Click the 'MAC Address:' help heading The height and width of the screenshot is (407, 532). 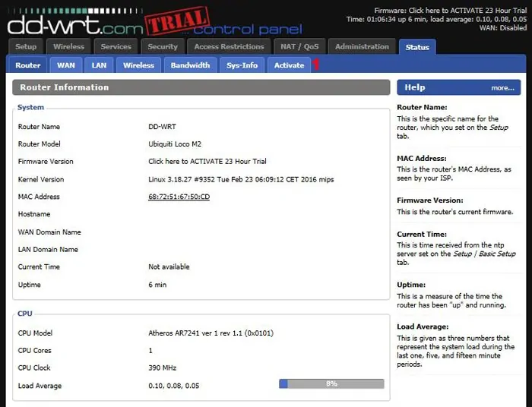tap(422, 158)
